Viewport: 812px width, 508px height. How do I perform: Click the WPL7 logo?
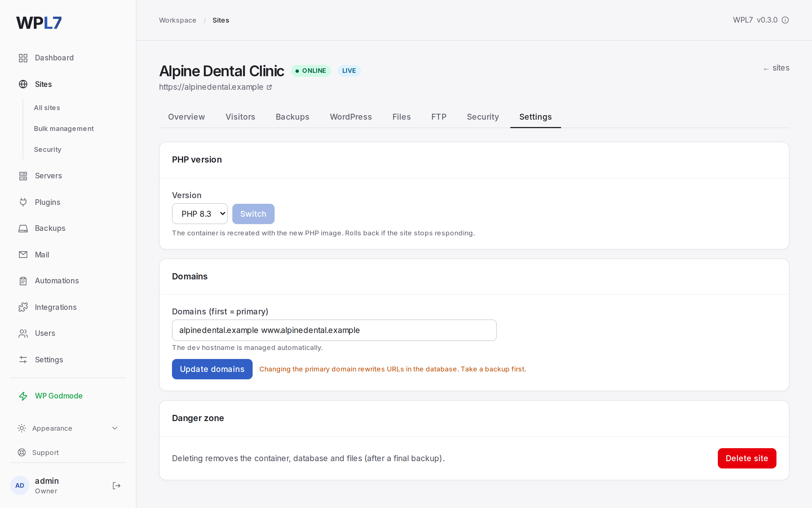pos(39,23)
